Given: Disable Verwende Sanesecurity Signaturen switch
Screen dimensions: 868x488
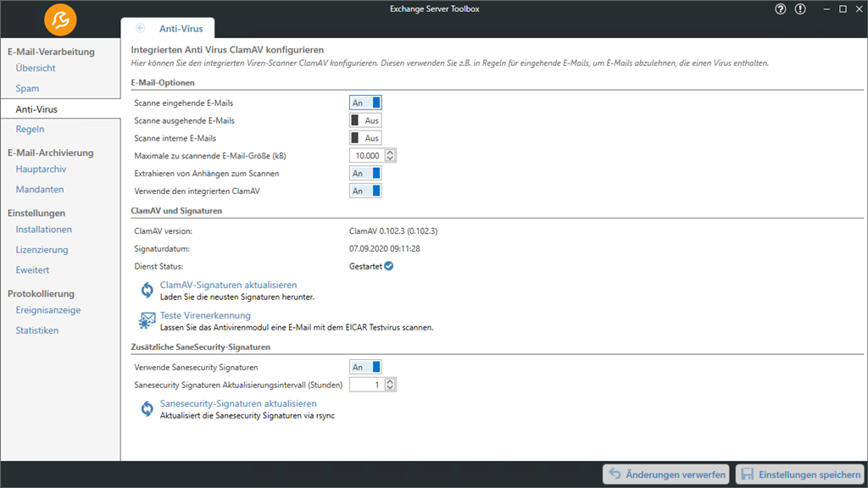Looking at the screenshot, I should [x=365, y=368].
